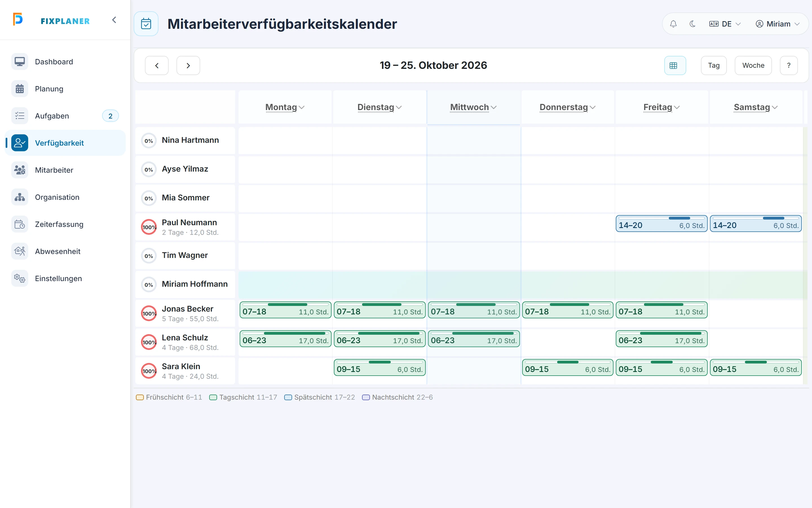The width and height of the screenshot is (812, 508).
Task: Click Lena Schulz's summary '4 Tage · 68,0 Std.'
Action: [190, 348]
